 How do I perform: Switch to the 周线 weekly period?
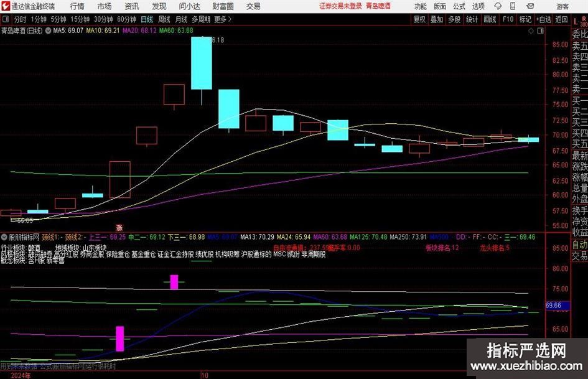[164, 19]
